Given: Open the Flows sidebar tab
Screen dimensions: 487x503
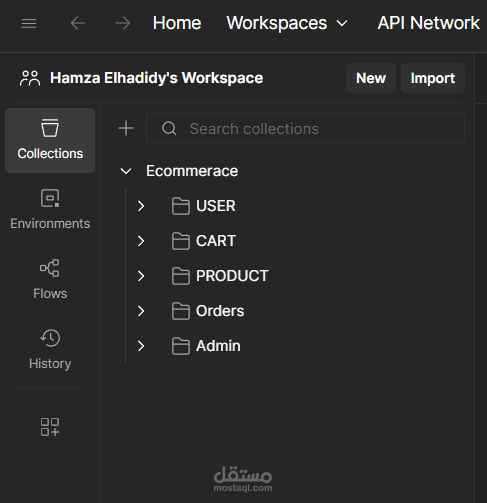Looking at the screenshot, I should 50,279.
